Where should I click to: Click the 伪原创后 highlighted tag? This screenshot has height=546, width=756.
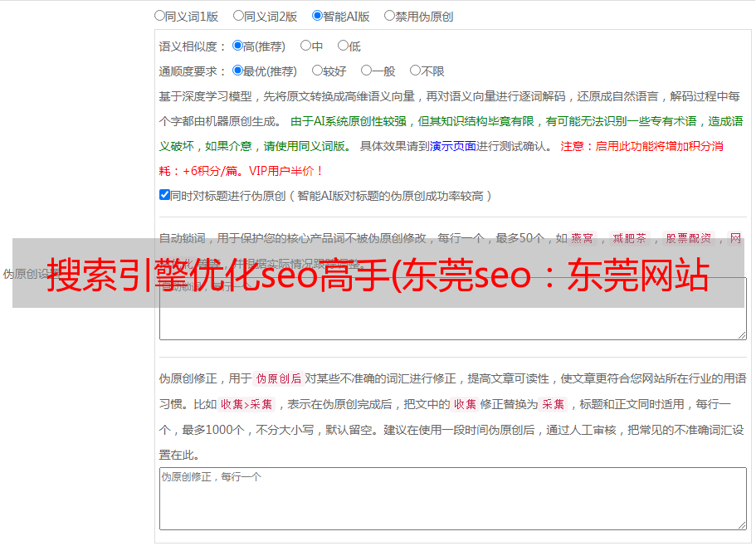(x=279, y=378)
